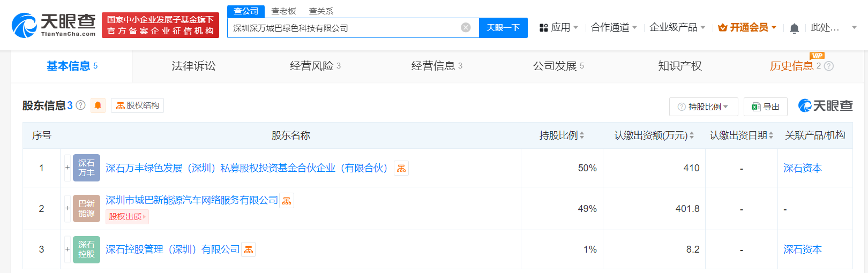Open link 深石控股管理（深圳）有限公司

click(x=173, y=249)
